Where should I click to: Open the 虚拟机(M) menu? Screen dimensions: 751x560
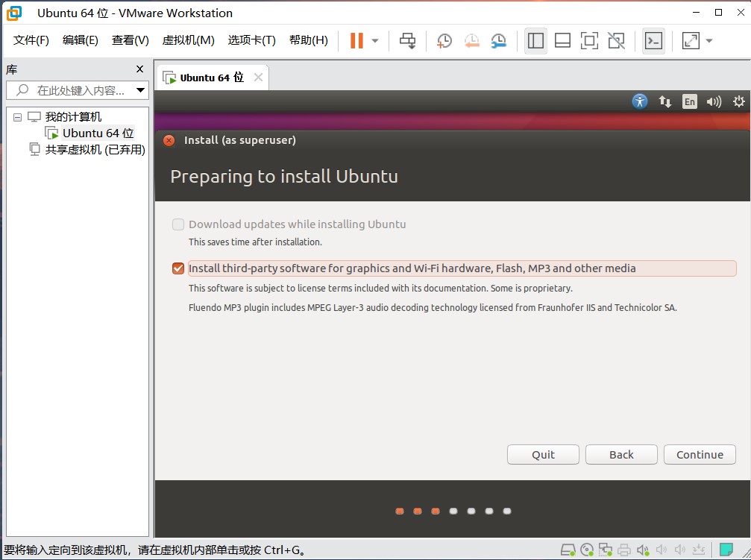click(188, 40)
